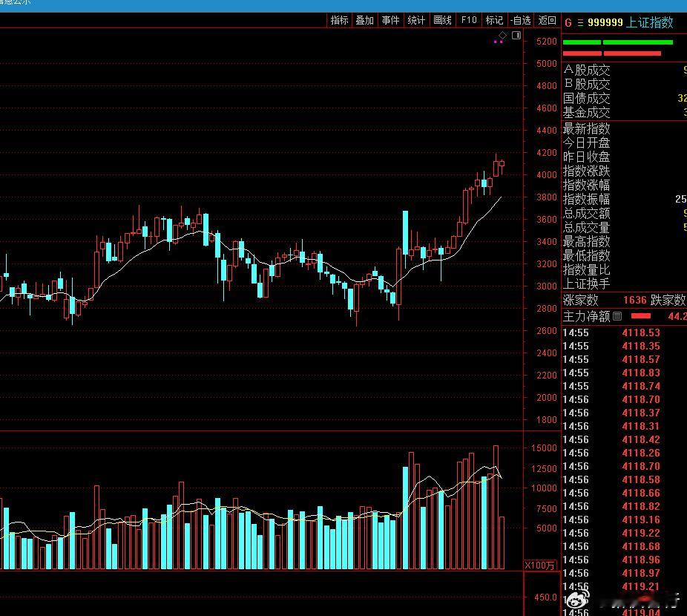
Task: Click the list icon next to 主力净额
Action: tap(617, 315)
